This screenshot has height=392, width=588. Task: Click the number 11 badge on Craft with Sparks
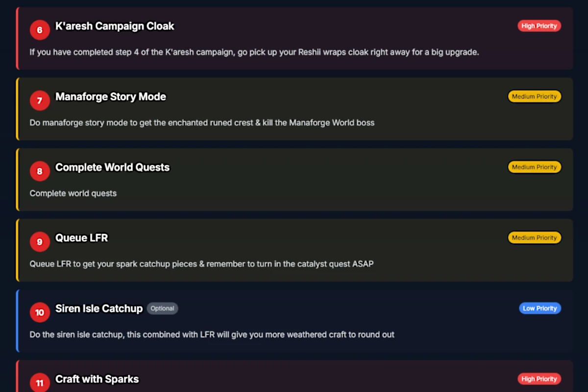40,383
